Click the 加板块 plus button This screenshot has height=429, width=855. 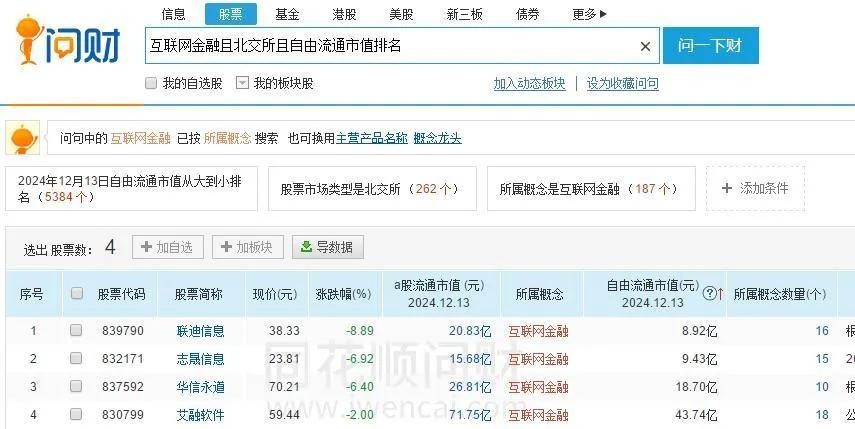[248, 247]
